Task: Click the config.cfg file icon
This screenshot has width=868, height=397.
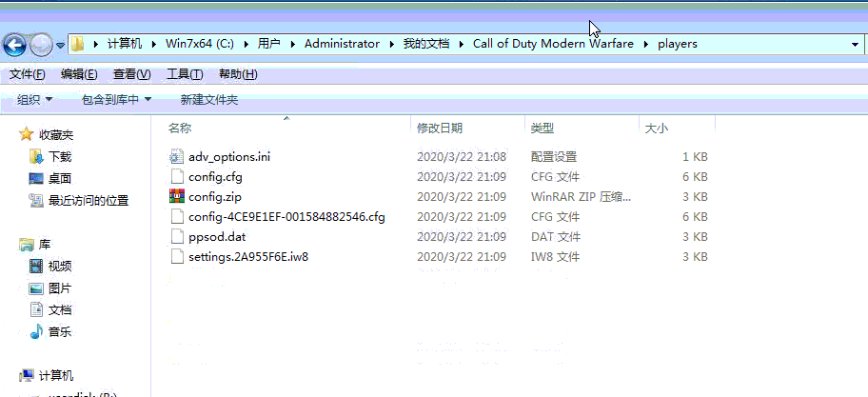Action: tap(176, 177)
